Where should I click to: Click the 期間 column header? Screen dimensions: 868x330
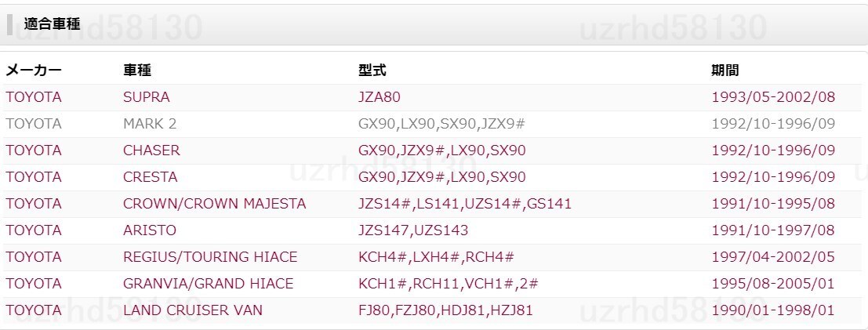pyautogui.click(x=725, y=70)
